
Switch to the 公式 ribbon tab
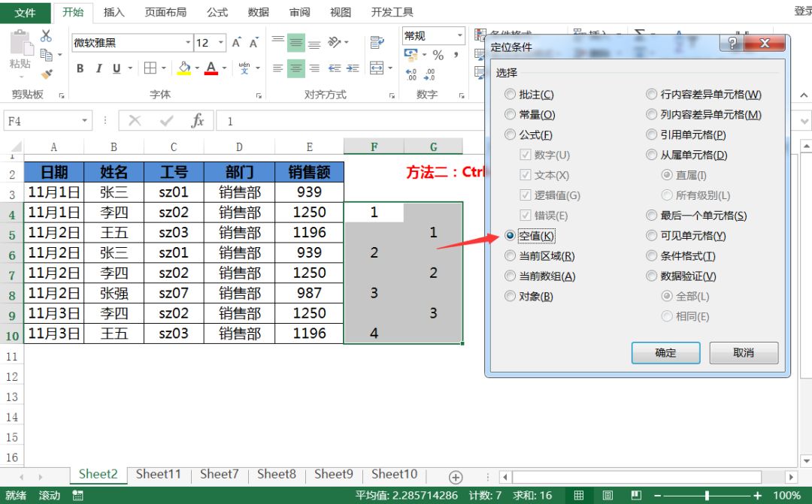tap(217, 12)
